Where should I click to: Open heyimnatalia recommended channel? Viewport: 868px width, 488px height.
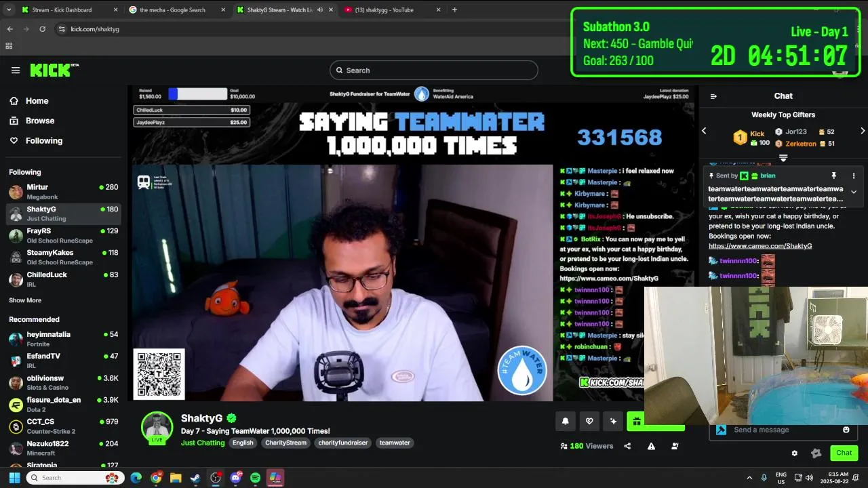[x=64, y=339]
